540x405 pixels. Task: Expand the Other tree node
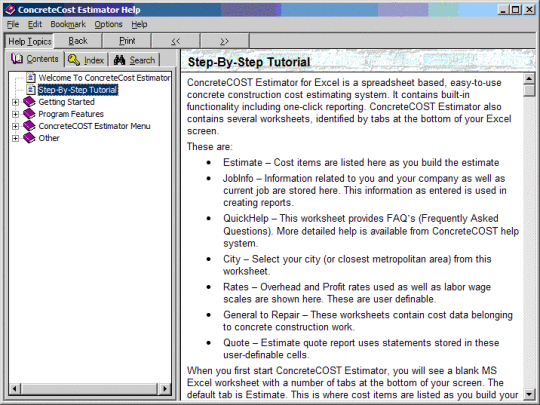tap(15, 138)
